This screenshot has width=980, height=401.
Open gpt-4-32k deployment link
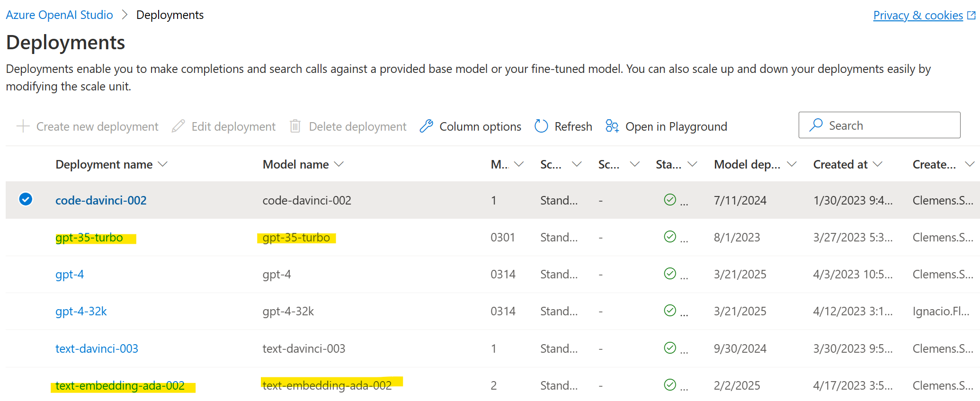click(x=81, y=311)
